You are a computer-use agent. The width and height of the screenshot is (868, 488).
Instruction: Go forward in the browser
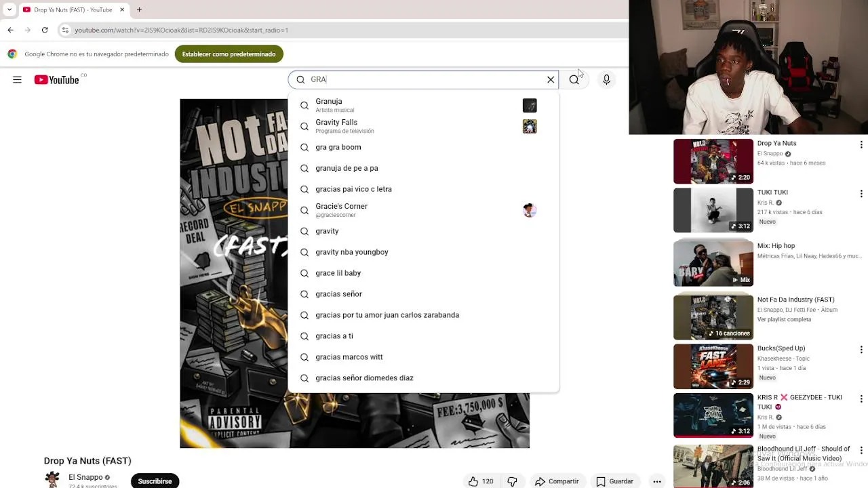click(28, 30)
